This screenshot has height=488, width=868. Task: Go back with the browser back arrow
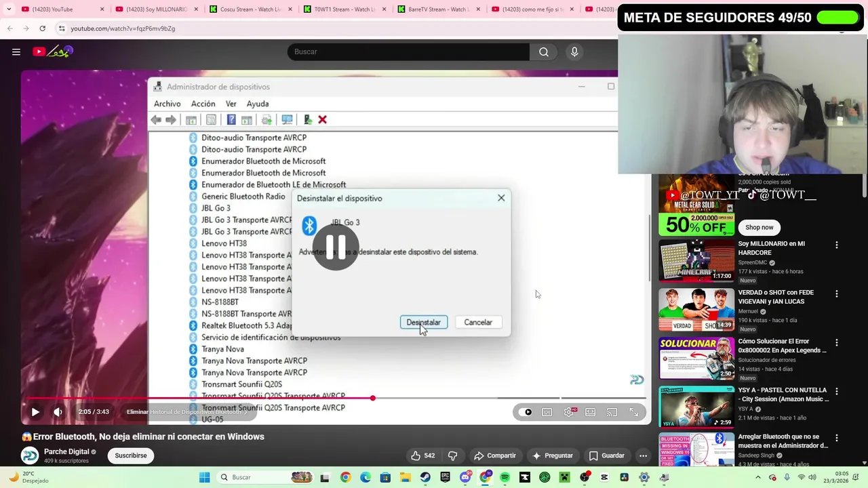9,28
